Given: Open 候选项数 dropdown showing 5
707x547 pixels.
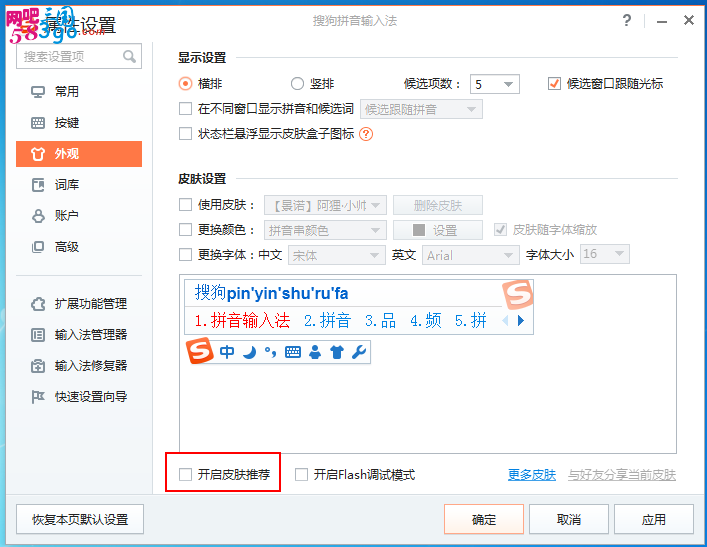Looking at the screenshot, I should click(495, 84).
